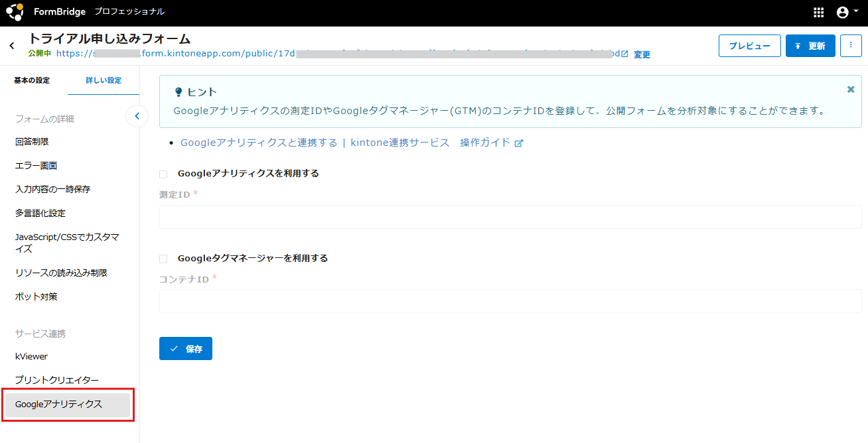Open kViewer service integration
The width and height of the screenshot is (868, 443).
click(x=31, y=356)
